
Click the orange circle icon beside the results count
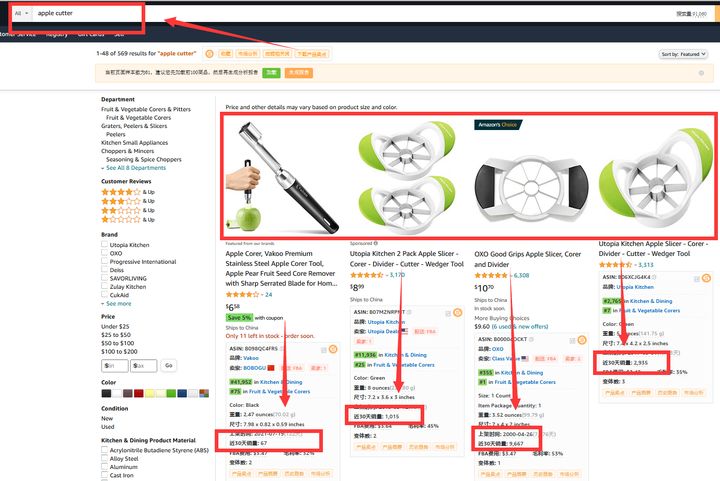tap(209, 54)
